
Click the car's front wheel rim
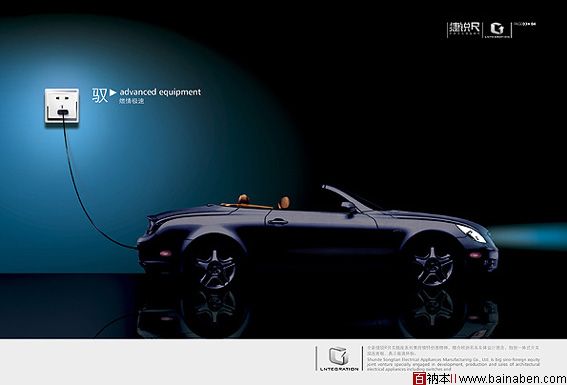pos(434,265)
